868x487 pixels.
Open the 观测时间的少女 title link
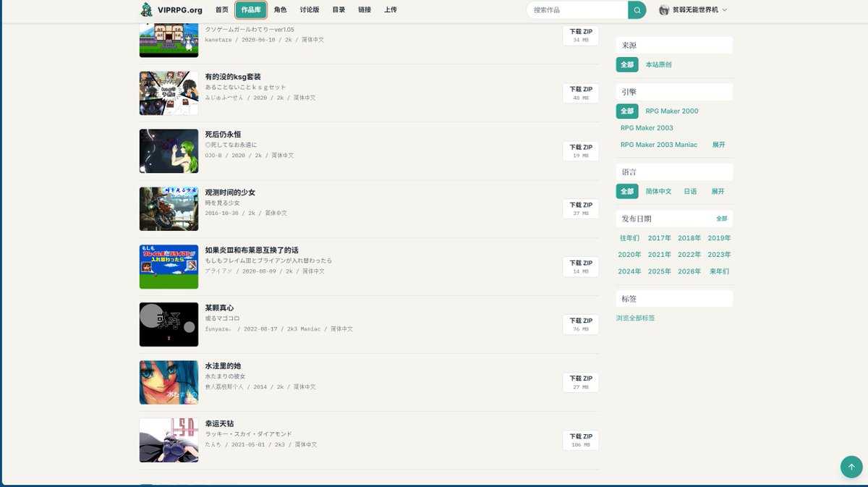(x=230, y=192)
